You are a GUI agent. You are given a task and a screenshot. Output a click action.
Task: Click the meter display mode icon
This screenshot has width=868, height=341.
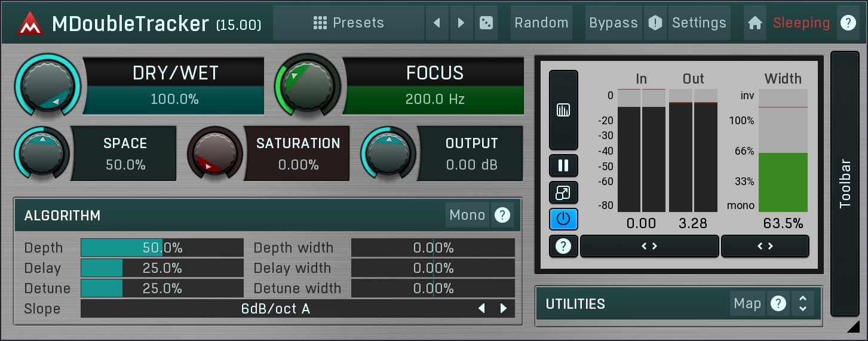pyautogui.click(x=563, y=110)
